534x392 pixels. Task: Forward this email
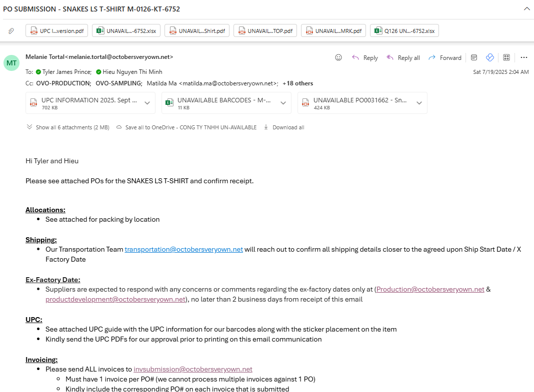click(x=444, y=58)
